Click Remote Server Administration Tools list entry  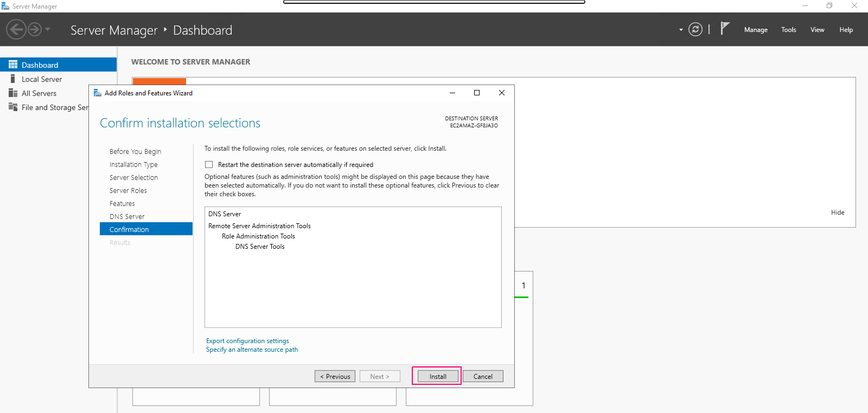[259, 226]
